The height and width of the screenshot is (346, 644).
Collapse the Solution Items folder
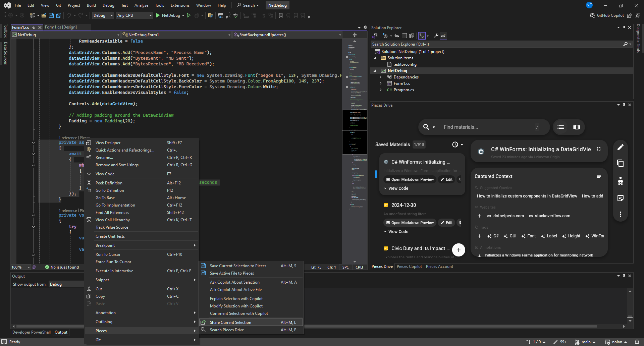coord(375,58)
